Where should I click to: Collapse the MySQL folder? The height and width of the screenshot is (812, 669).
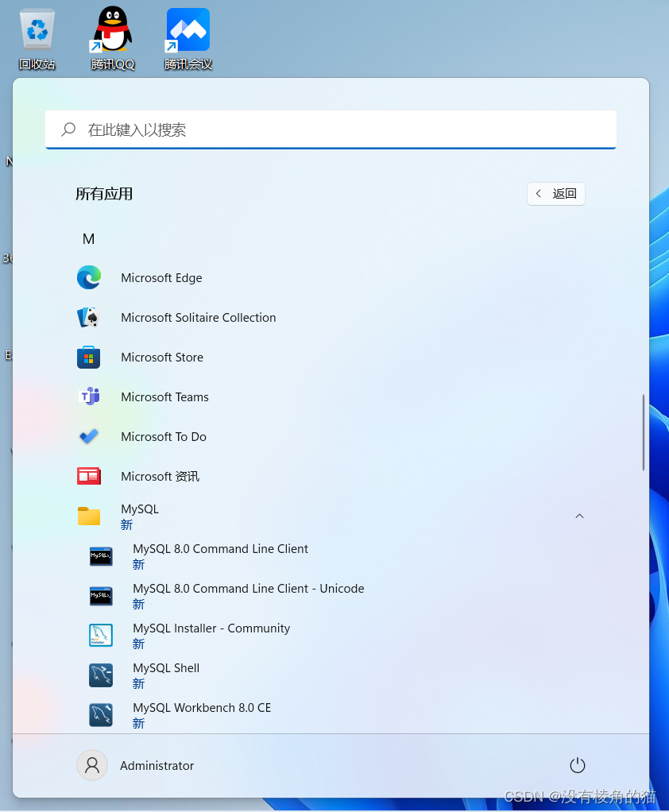tap(579, 516)
